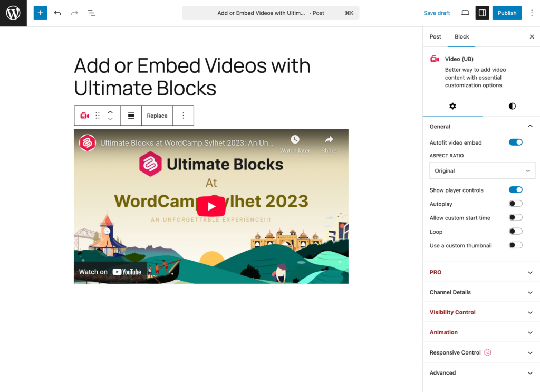The width and height of the screenshot is (540, 392).
Task: Open the Aspect Ratio dropdown
Action: [x=482, y=171]
